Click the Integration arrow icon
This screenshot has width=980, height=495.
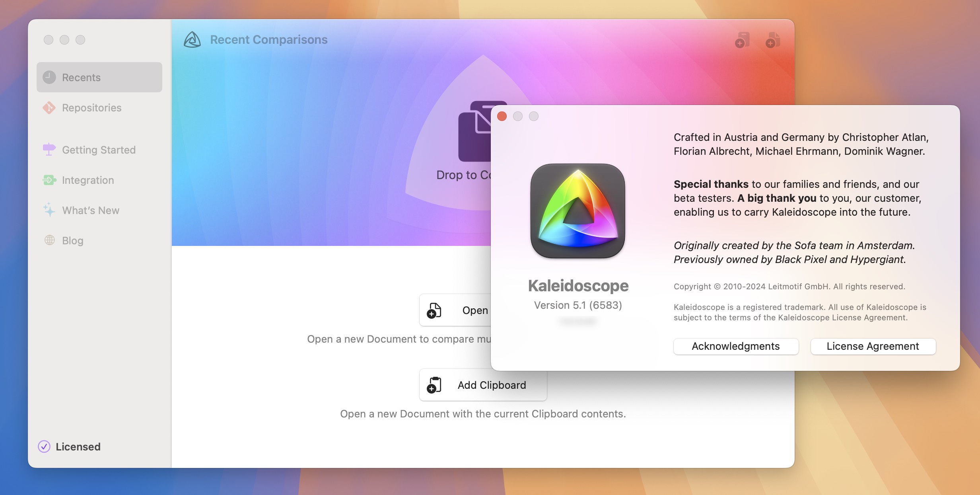pyautogui.click(x=49, y=180)
